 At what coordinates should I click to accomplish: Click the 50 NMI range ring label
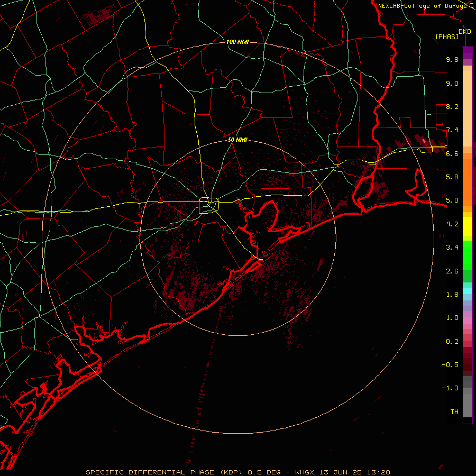[237, 140]
